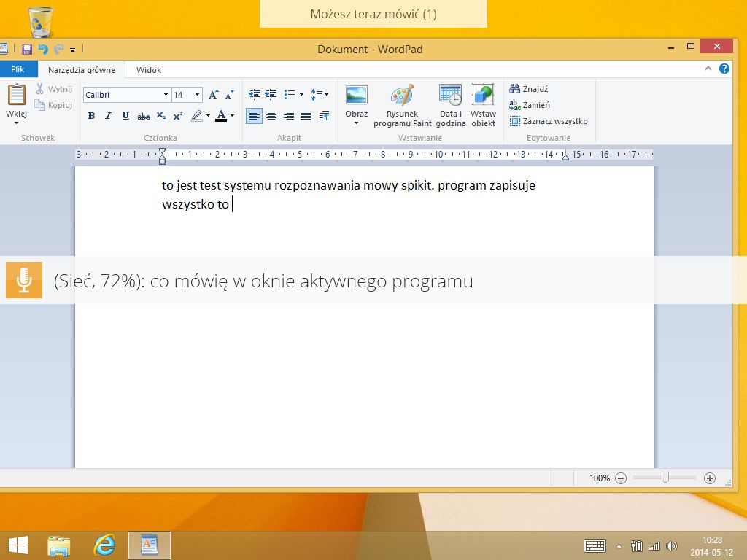Click the zoom slider handle
Viewport: 747px width, 560px height.
click(665, 477)
